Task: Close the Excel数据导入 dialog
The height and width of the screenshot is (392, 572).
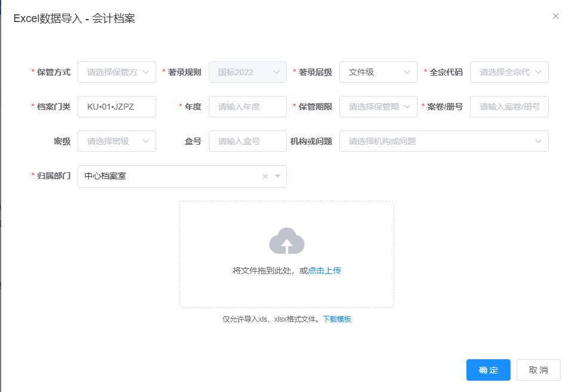Action: (x=555, y=16)
